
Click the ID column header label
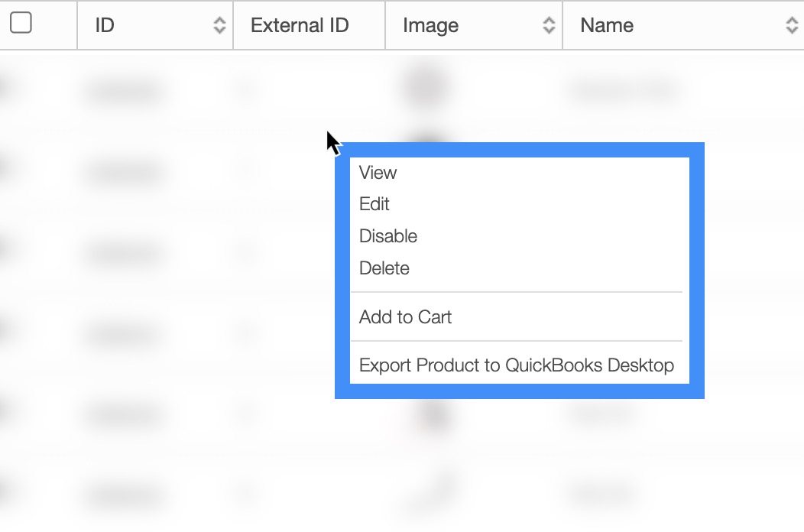point(105,25)
